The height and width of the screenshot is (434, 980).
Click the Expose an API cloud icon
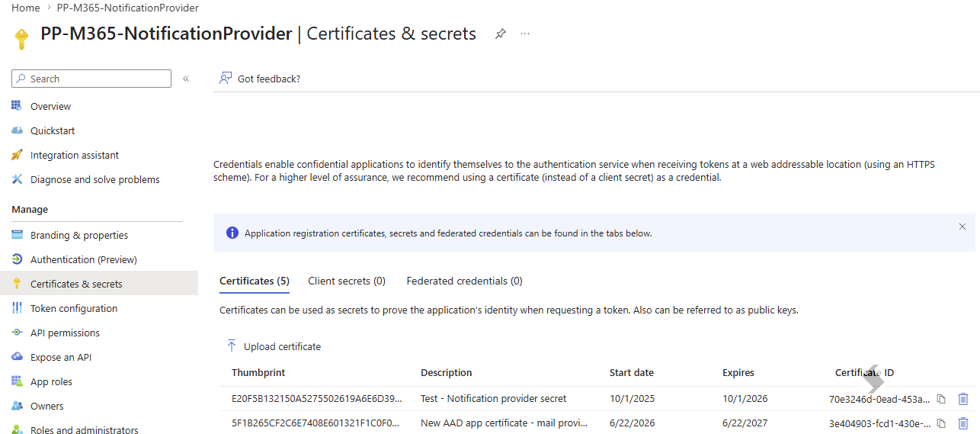pyautogui.click(x=17, y=357)
